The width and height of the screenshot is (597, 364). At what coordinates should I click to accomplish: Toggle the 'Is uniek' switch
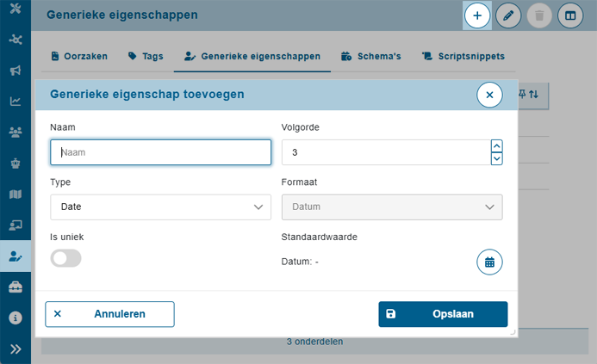coord(66,258)
